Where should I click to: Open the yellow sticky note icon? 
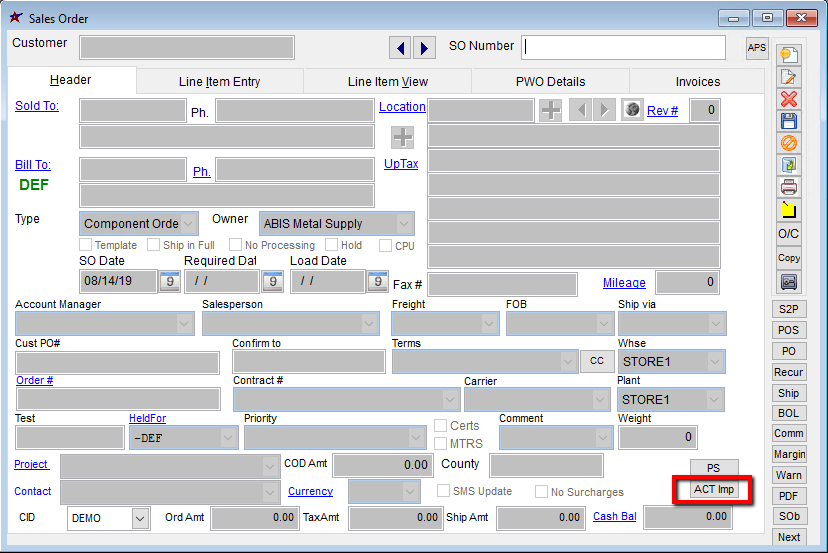tap(789, 210)
